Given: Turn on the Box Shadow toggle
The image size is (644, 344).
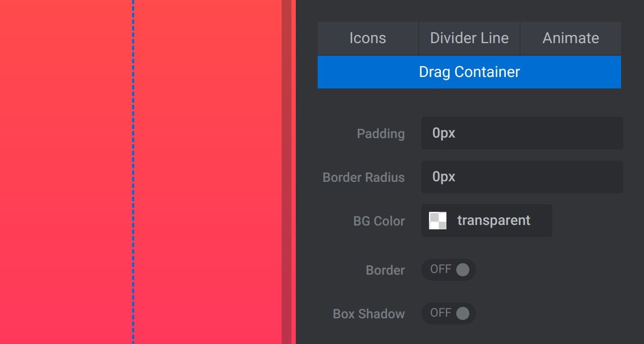Looking at the screenshot, I should click(x=448, y=313).
